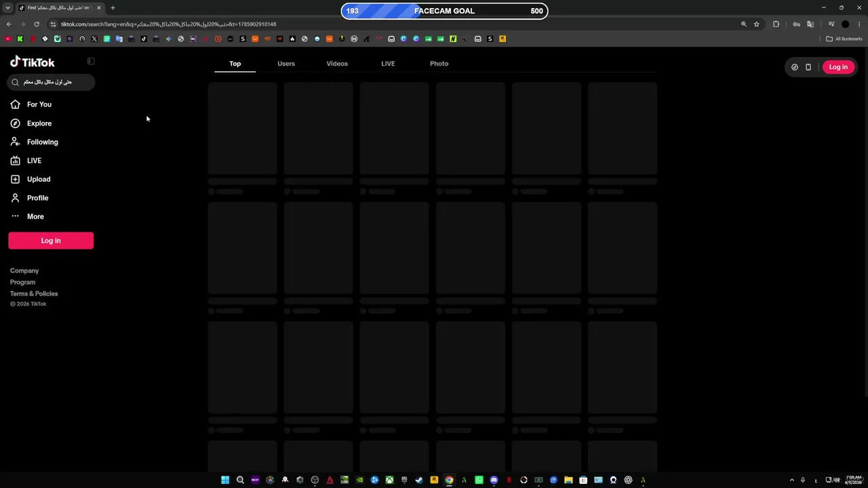Viewport: 868px width, 488px height.
Task: Open Discord from the taskbar
Action: pyautogui.click(x=494, y=480)
